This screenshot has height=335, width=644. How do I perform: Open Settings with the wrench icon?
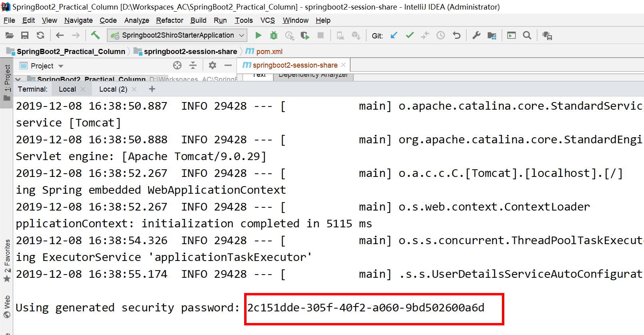(476, 36)
